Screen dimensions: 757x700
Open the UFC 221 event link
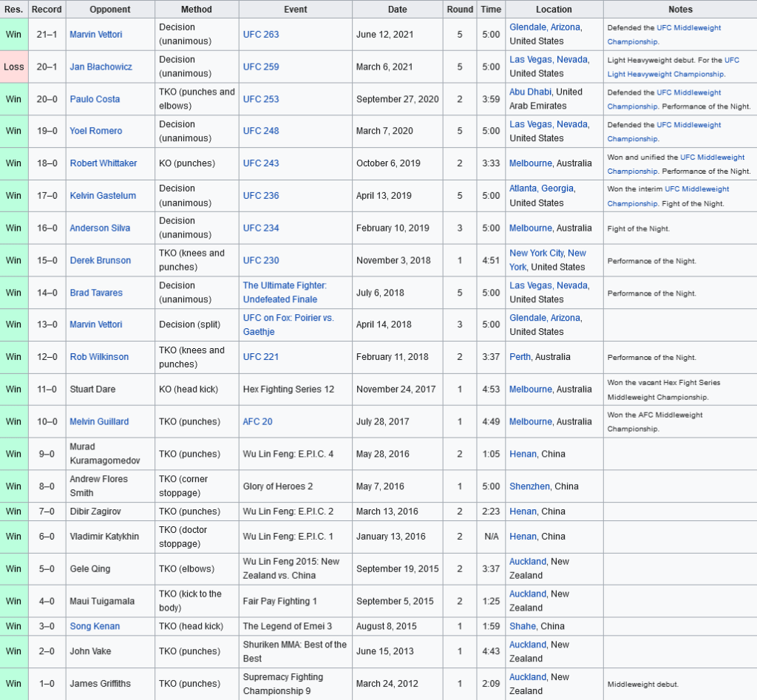coord(261,357)
